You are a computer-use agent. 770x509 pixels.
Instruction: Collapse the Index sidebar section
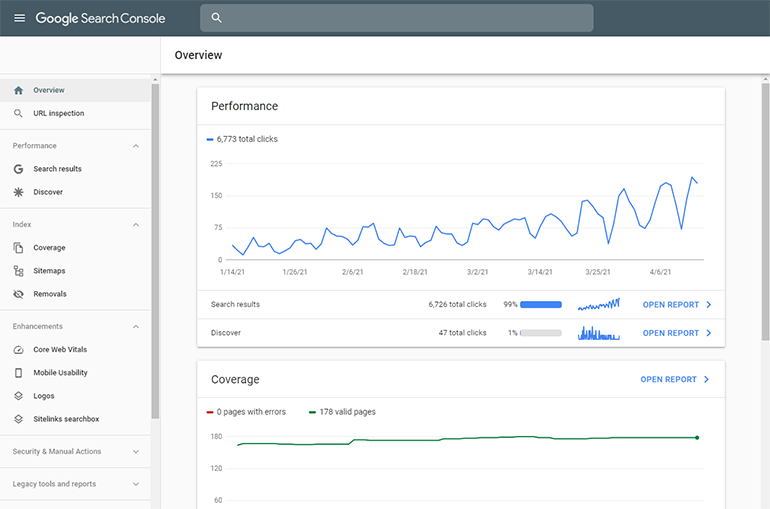pos(136,225)
